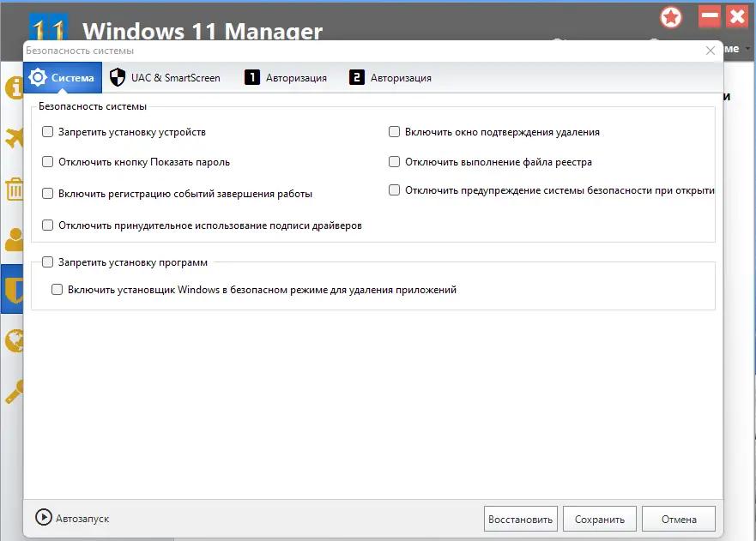Select the shield security sidebar section

click(13, 289)
